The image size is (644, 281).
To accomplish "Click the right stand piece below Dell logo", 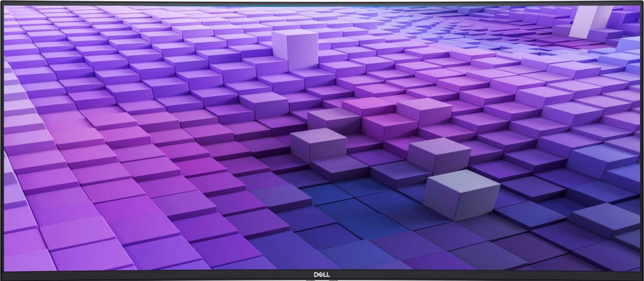I will 333,280.
